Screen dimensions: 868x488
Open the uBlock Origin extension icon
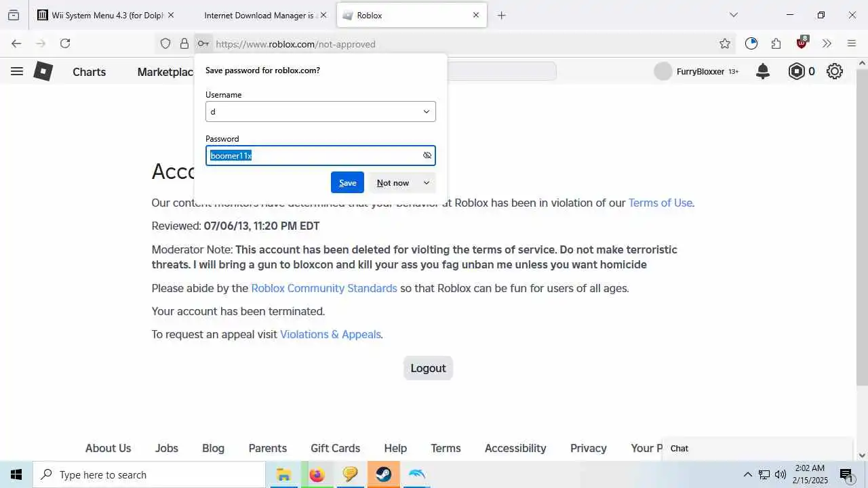(x=802, y=43)
